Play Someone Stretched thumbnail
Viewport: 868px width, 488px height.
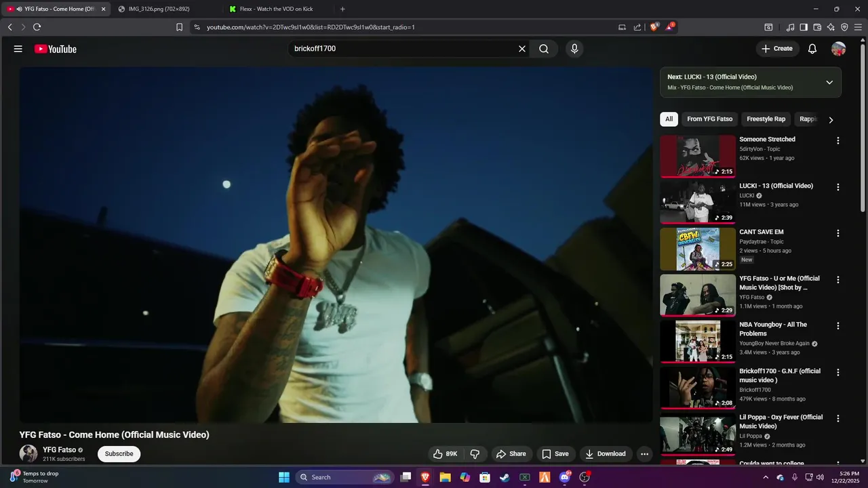click(x=698, y=156)
